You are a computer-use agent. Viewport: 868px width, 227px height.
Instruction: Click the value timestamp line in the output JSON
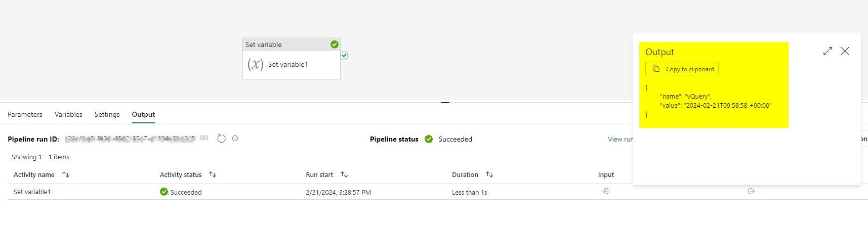(x=716, y=105)
